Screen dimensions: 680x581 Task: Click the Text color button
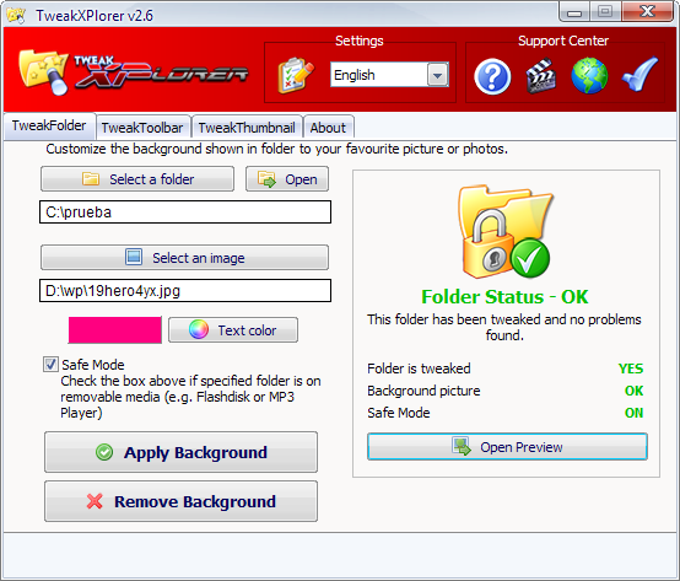(233, 330)
